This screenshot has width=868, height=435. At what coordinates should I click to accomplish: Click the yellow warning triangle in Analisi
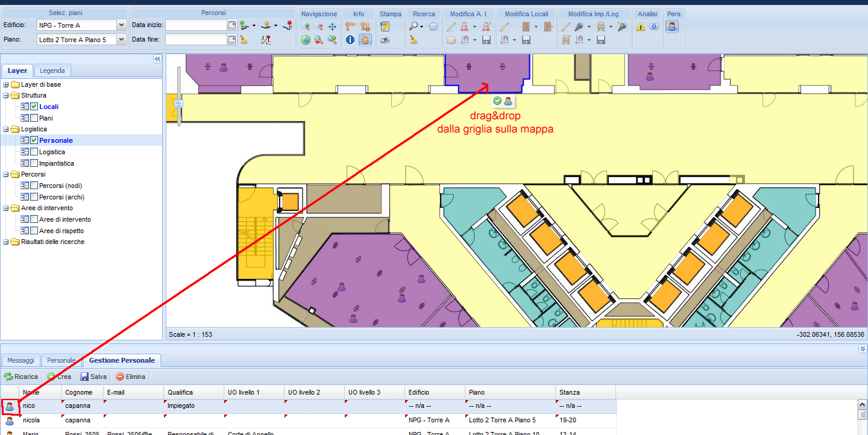click(641, 27)
